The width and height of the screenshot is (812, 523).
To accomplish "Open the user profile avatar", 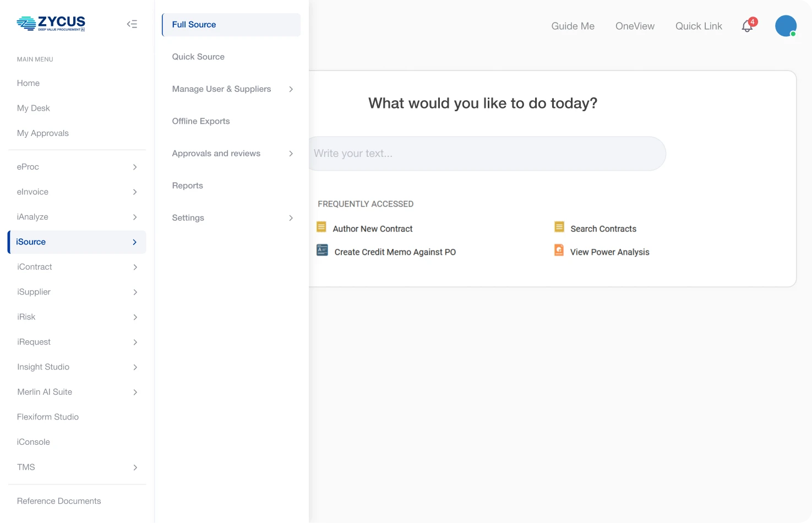I will pos(786,26).
